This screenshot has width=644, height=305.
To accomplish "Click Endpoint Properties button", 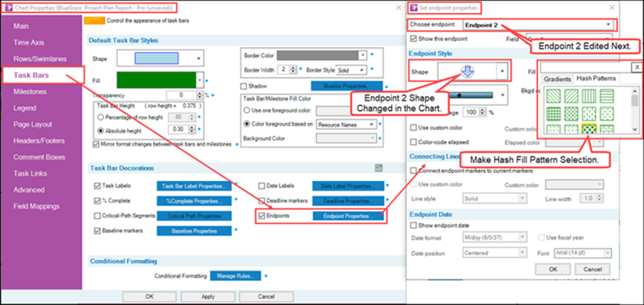I will tap(349, 216).
